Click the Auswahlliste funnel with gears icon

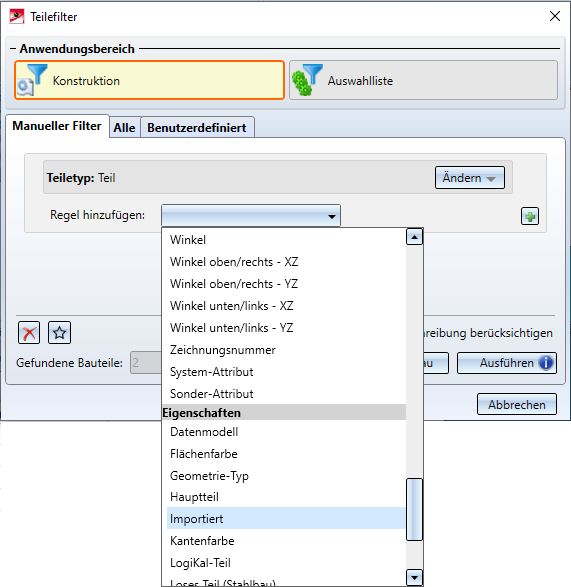point(307,79)
